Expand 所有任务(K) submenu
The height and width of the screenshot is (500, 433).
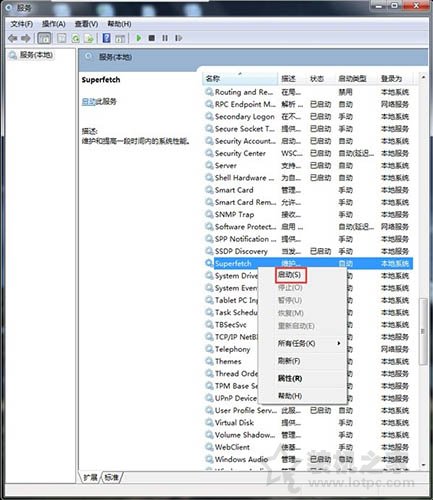[x=303, y=343]
